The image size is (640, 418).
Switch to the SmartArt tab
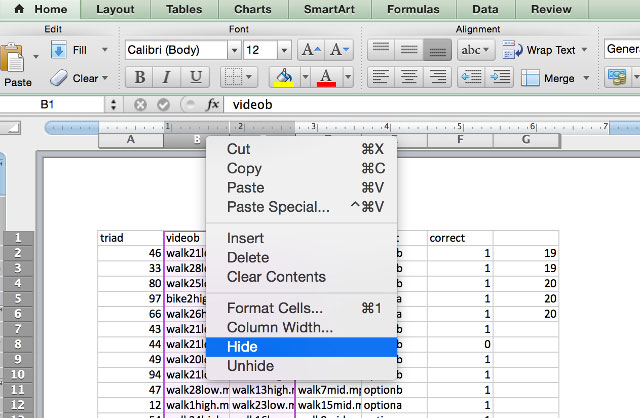click(x=329, y=9)
